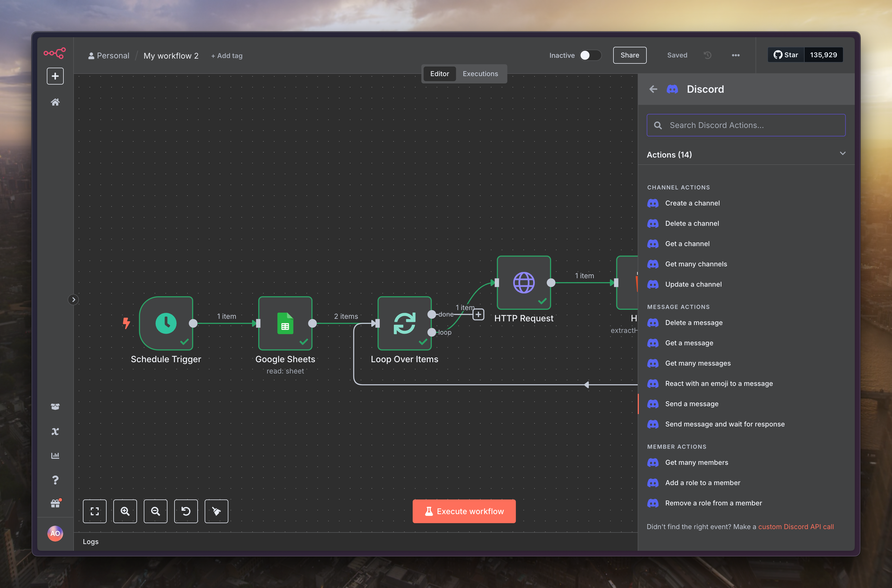Switch to the Executions tab

(480, 74)
